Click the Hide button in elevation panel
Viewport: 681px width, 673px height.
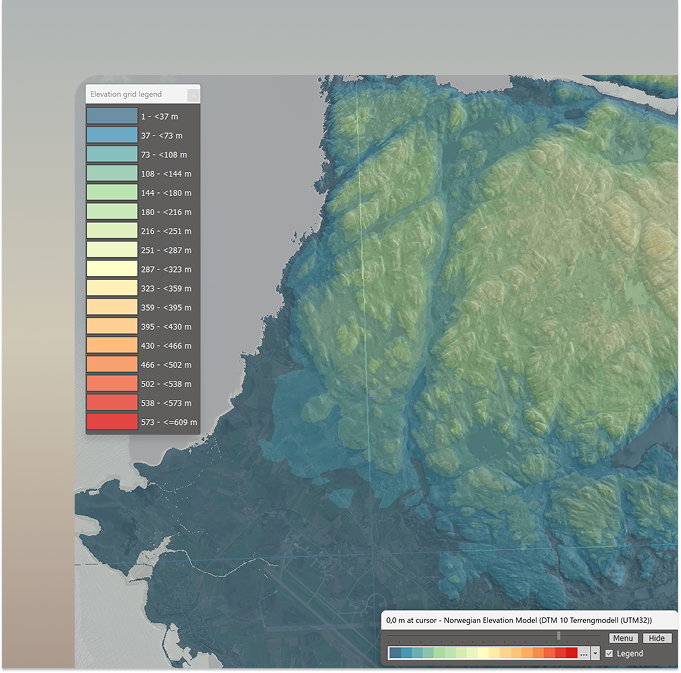pyautogui.click(x=656, y=638)
